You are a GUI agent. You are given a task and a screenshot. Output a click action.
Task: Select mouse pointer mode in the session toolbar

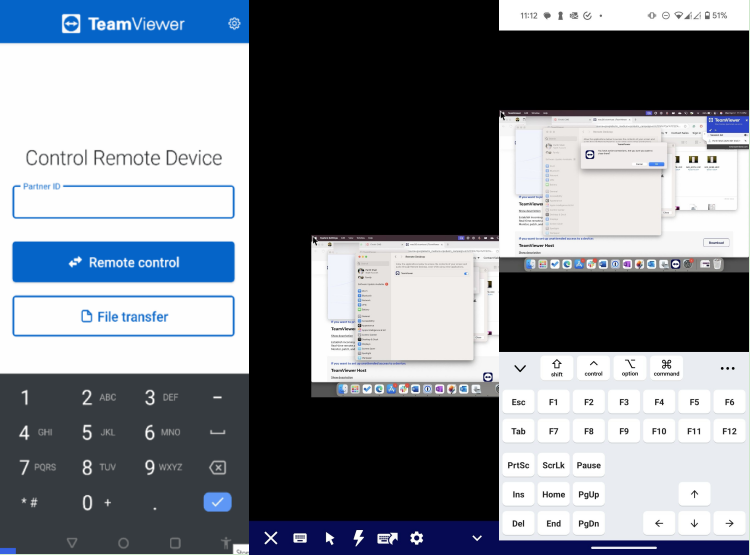pos(330,539)
